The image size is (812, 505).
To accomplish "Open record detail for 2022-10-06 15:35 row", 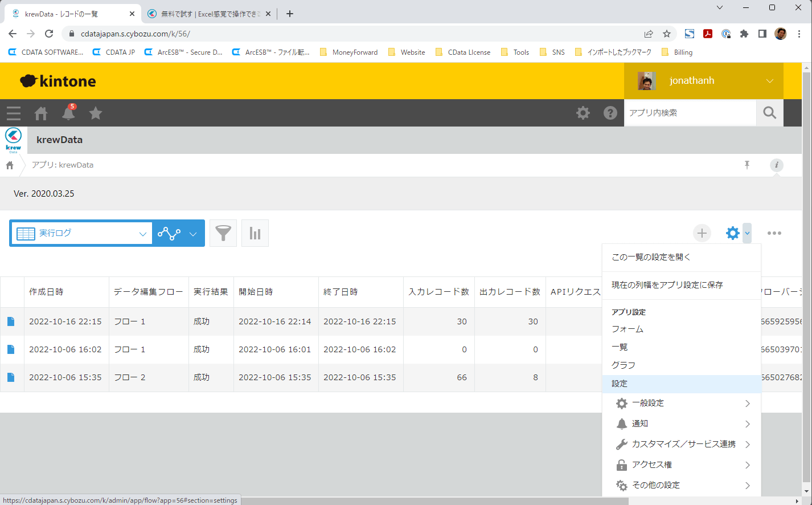I will point(11,377).
